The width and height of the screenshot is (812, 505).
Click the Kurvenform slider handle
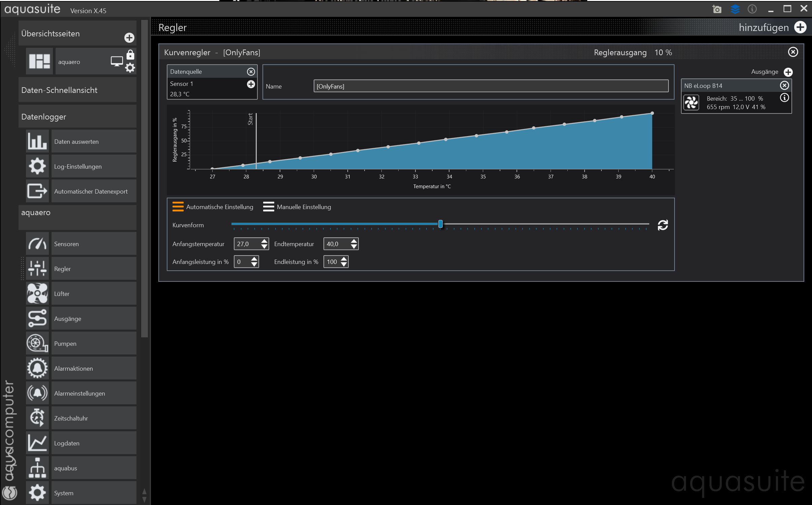point(440,224)
